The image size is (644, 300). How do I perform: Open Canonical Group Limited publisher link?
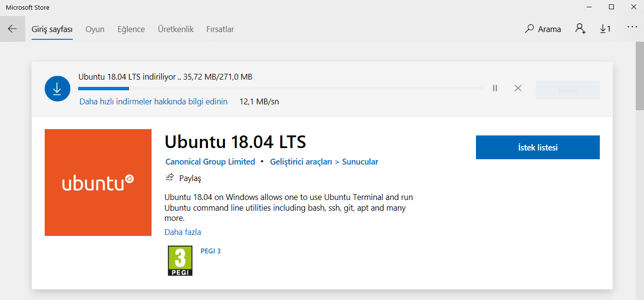click(x=210, y=162)
